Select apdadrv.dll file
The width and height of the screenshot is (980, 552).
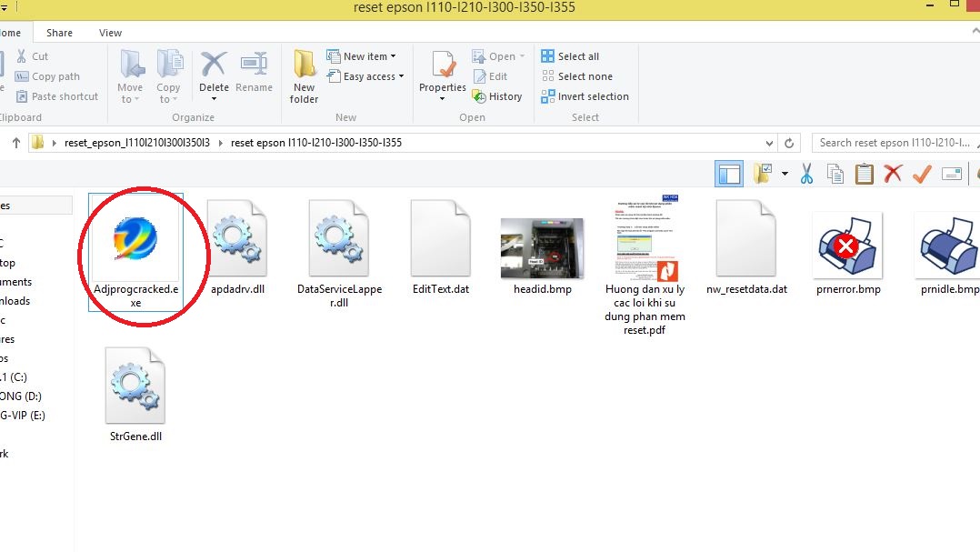pyautogui.click(x=237, y=247)
